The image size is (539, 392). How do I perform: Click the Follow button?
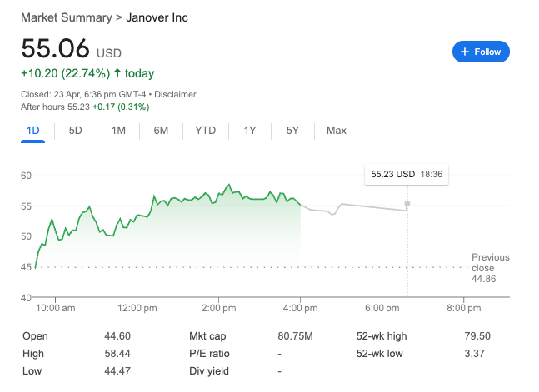click(481, 52)
